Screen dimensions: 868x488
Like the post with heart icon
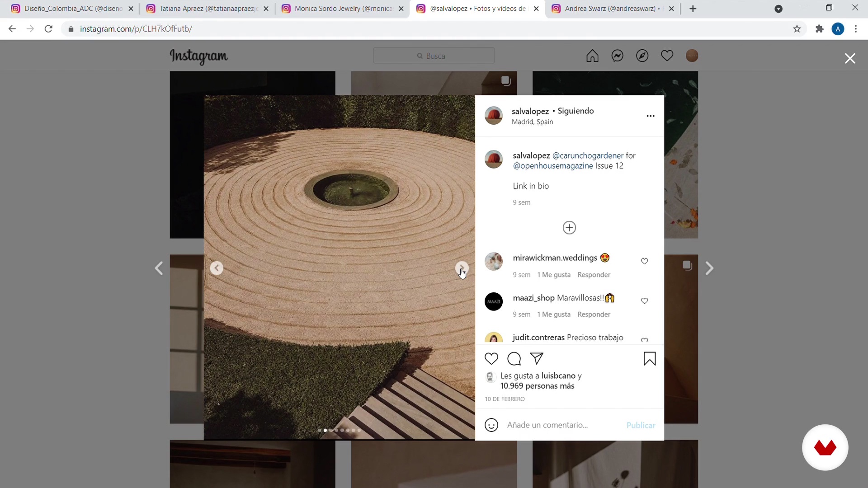tap(491, 359)
